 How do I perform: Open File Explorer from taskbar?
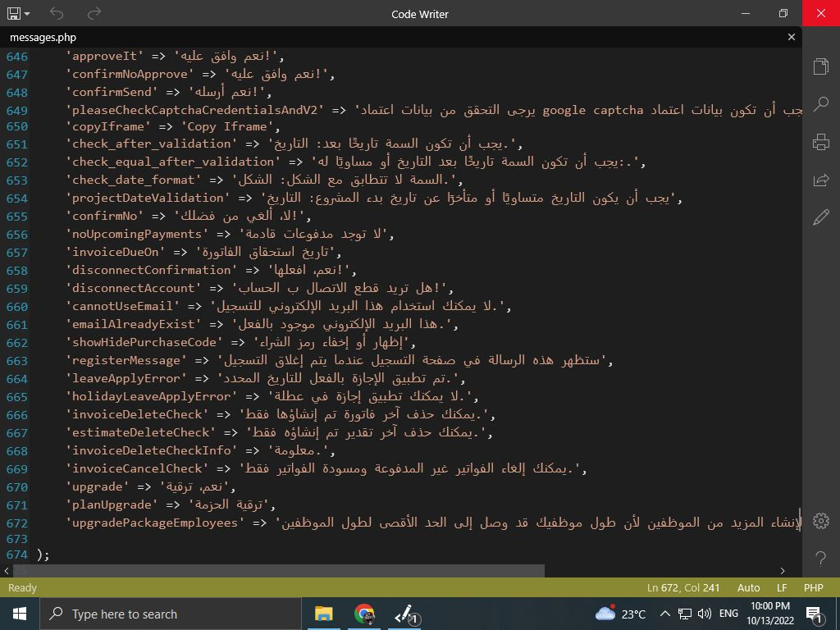(x=323, y=614)
